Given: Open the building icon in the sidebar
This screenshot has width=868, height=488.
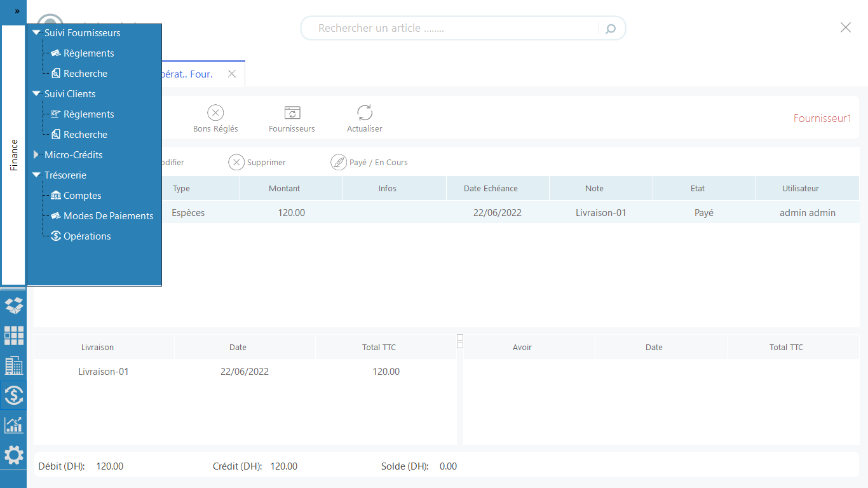Looking at the screenshot, I should tap(13, 365).
